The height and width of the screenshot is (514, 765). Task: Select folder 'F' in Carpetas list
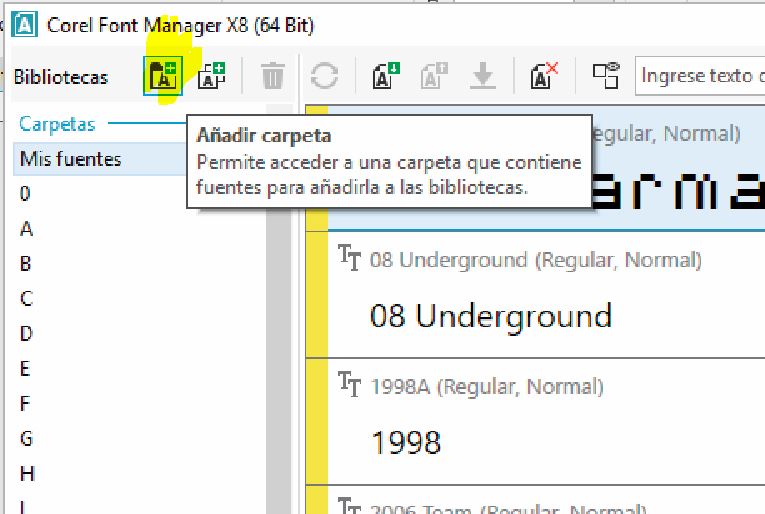(x=25, y=404)
